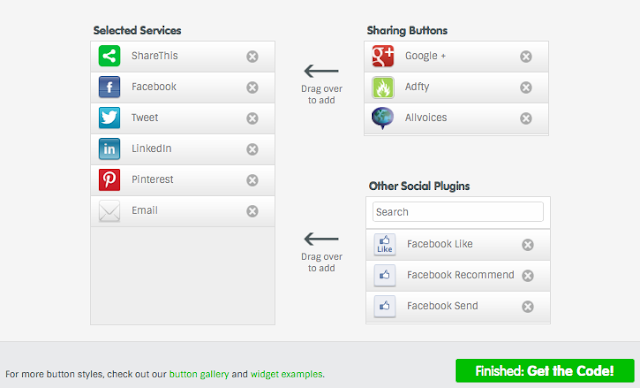Select the Adfty flame icon
Image resolution: width=640 pixels, height=388 pixels.
(383, 87)
